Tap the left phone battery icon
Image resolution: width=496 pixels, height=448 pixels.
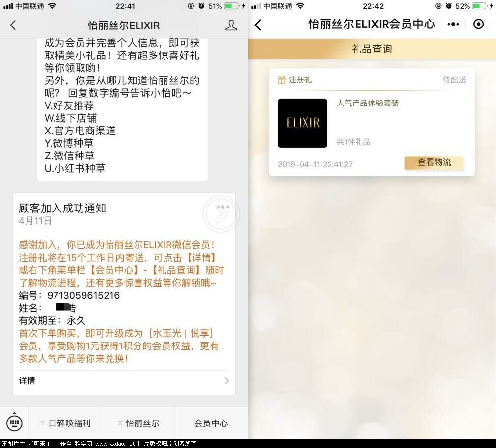232,6
